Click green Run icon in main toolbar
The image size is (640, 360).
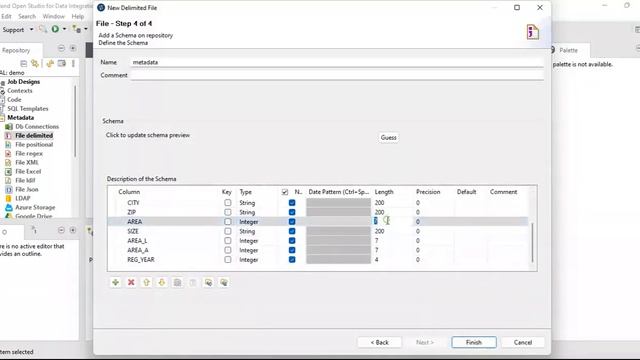point(55,29)
